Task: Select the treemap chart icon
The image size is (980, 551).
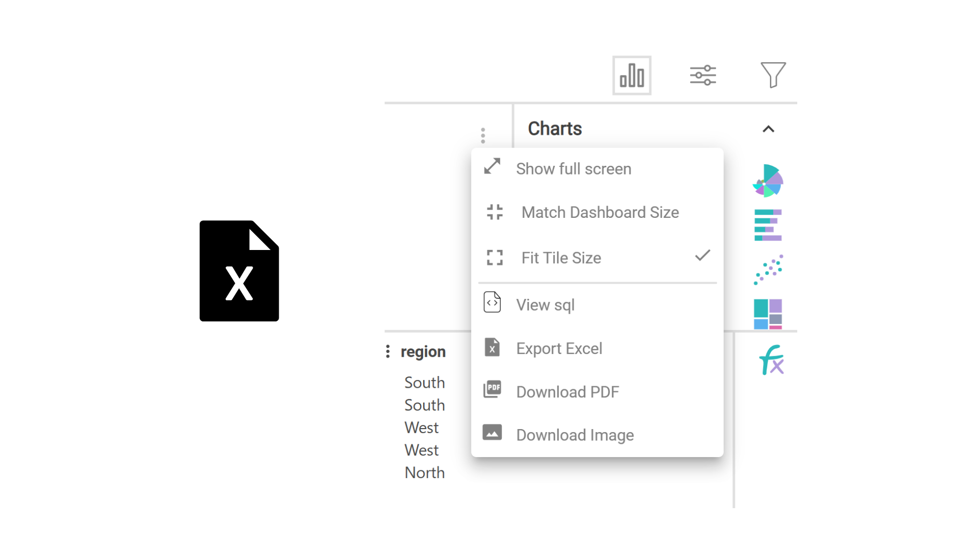Action: click(x=768, y=314)
